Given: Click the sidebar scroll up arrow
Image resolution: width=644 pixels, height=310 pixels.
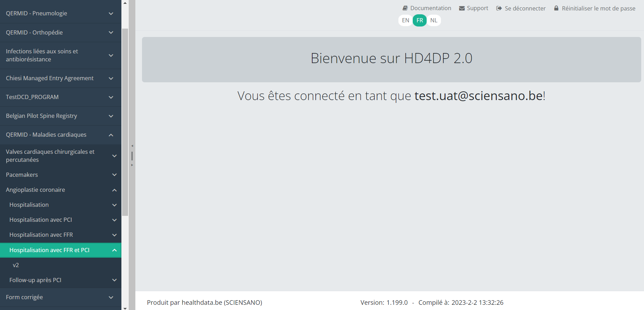Looking at the screenshot, I should (x=125, y=3).
